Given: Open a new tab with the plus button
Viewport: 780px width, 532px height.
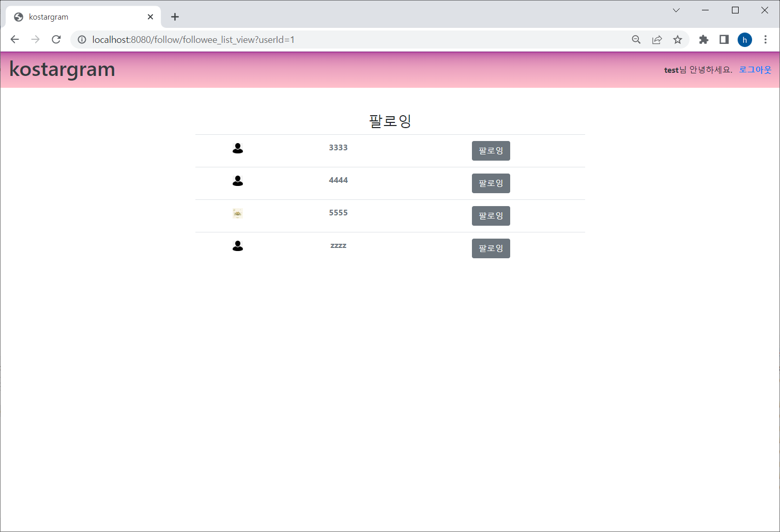Looking at the screenshot, I should click(175, 17).
